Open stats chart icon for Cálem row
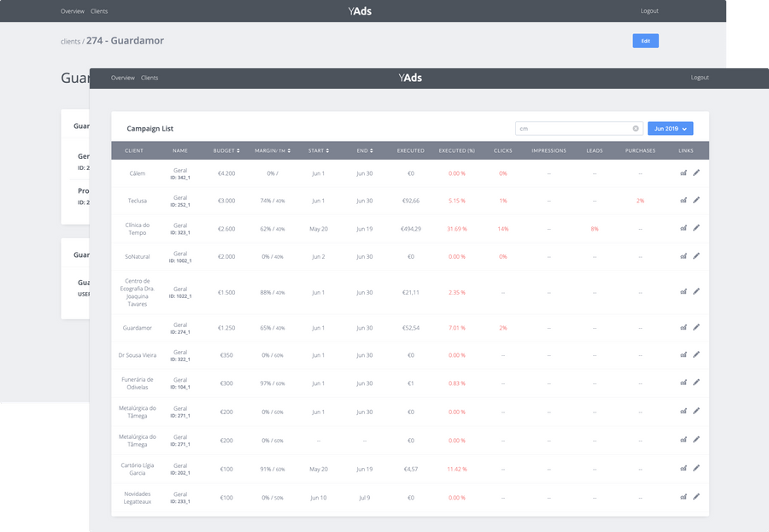This screenshot has width=769, height=532. pyautogui.click(x=684, y=173)
